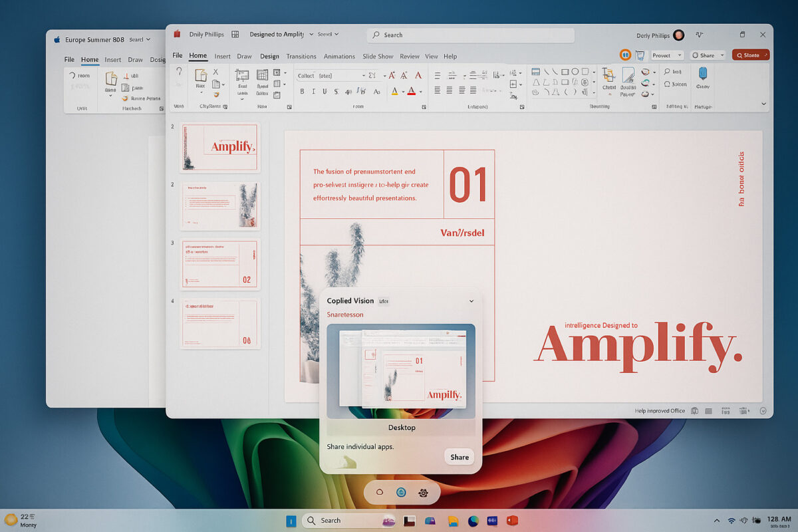Select the oval shape in the shapes gallery
The height and width of the screenshot is (532, 798).
pos(575,72)
